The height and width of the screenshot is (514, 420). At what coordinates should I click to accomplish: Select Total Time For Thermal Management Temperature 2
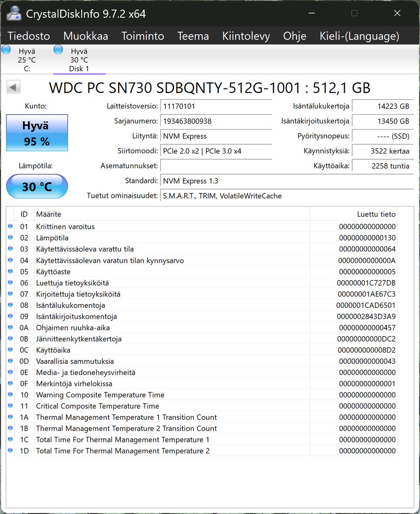click(122, 451)
